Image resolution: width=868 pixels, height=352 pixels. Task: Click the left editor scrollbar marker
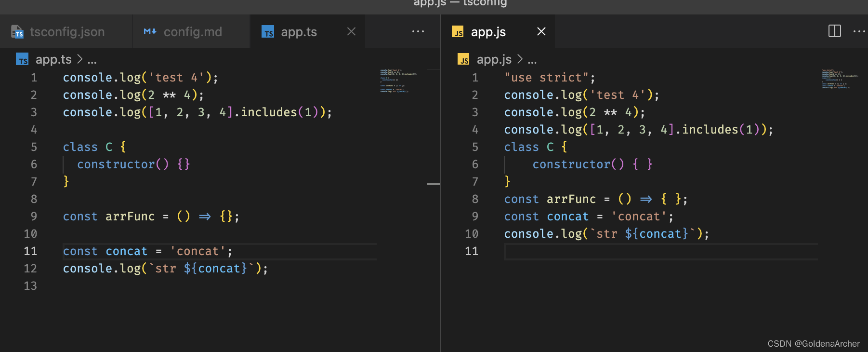coord(434,184)
